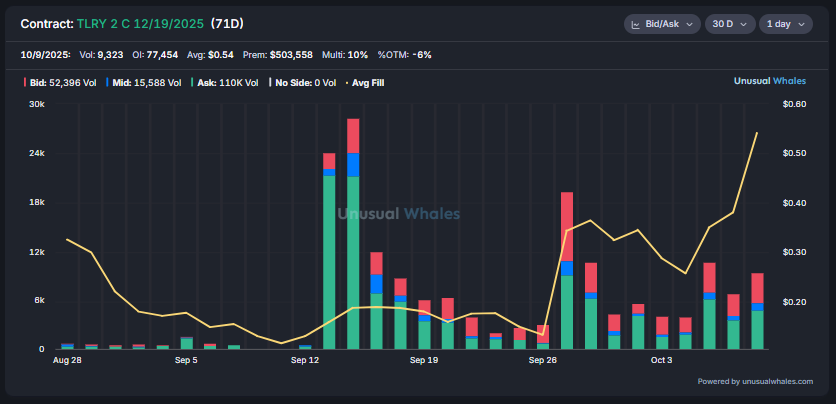Click the Avg Fill line's final peak point

(757, 132)
